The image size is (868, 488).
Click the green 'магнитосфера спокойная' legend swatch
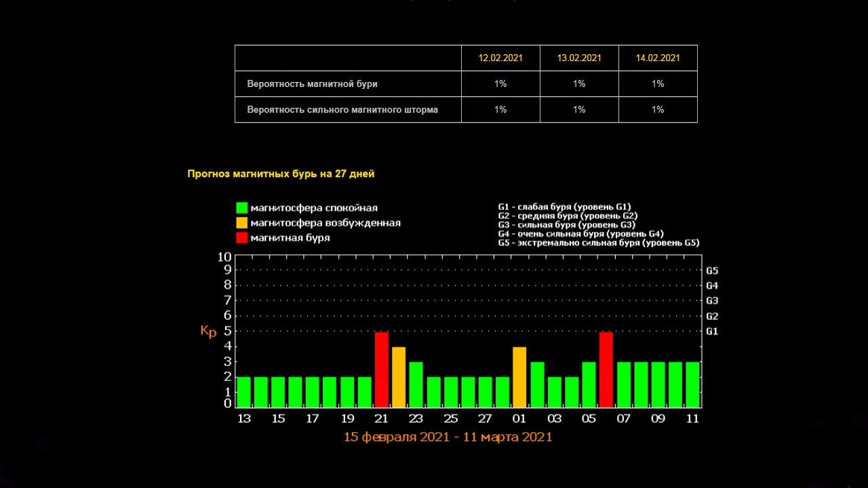pyautogui.click(x=241, y=208)
